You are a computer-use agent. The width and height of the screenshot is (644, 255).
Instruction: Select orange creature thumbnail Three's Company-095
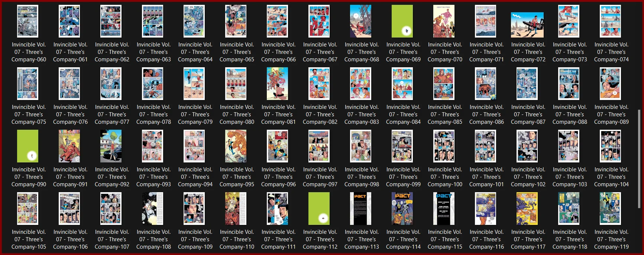pyautogui.click(x=236, y=146)
